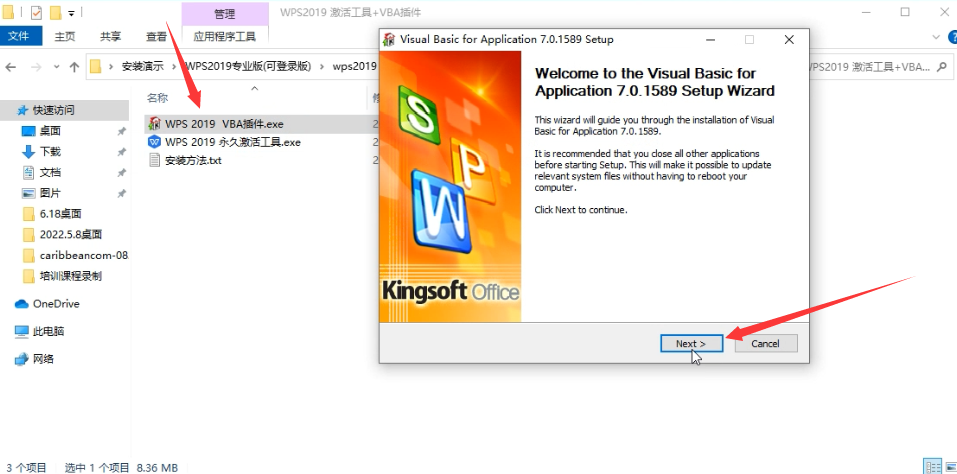
Task: Click the back arrow in Explorer
Action: point(11,67)
